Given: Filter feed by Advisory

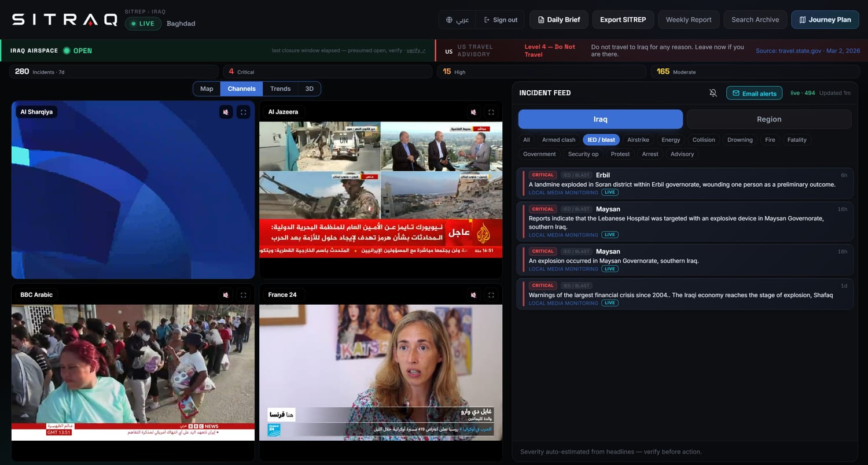Looking at the screenshot, I should [x=682, y=154].
